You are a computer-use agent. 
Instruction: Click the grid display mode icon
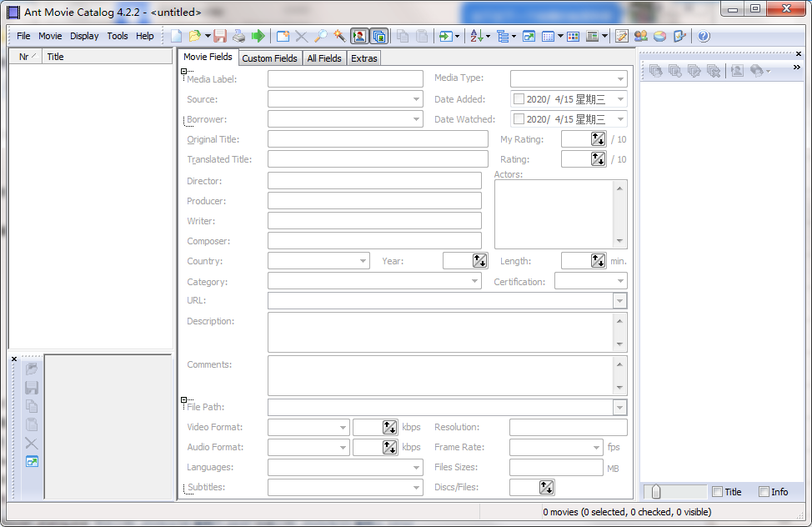(x=548, y=37)
